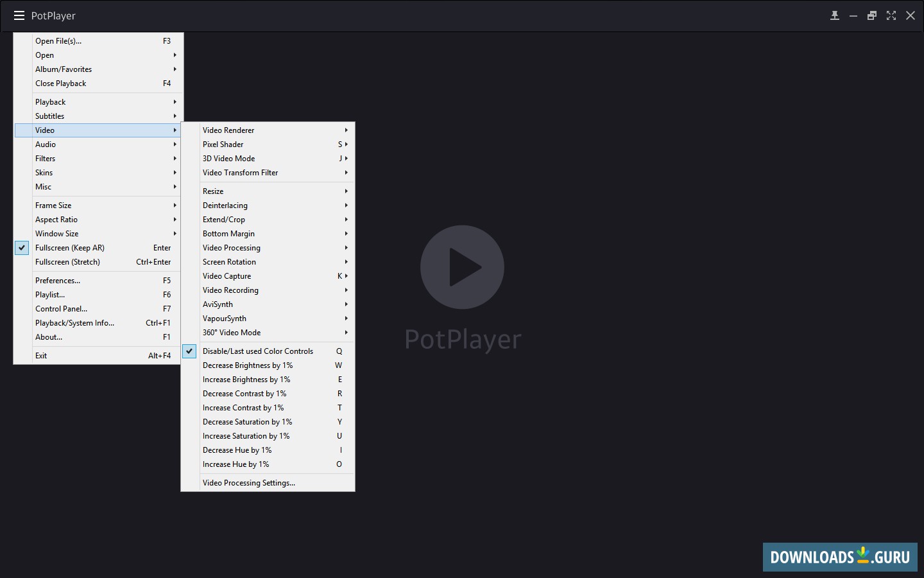The height and width of the screenshot is (578, 924).
Task: Select Decrease Brightness by 1%
Action: click(268, 365)
